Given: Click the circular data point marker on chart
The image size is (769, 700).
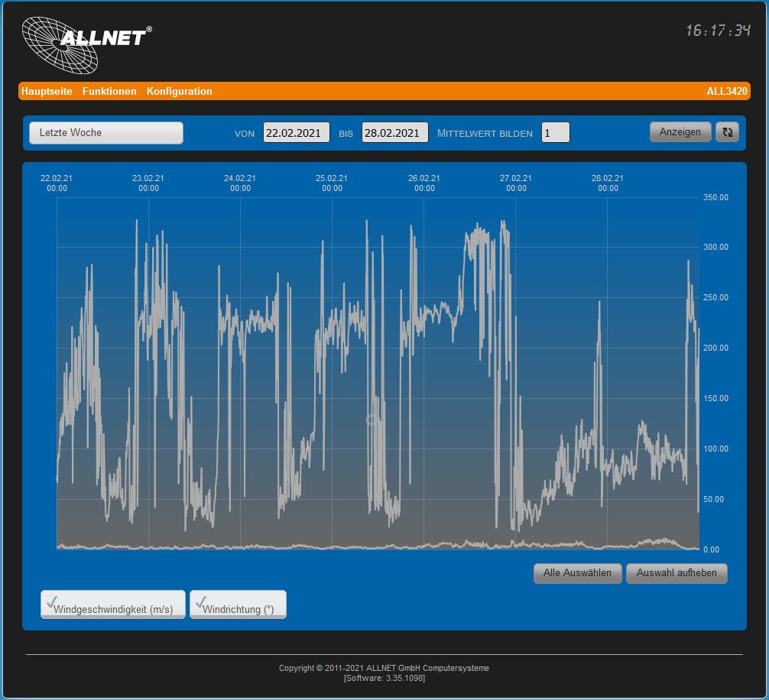Looking at the screenshot, I should point(372,420).
